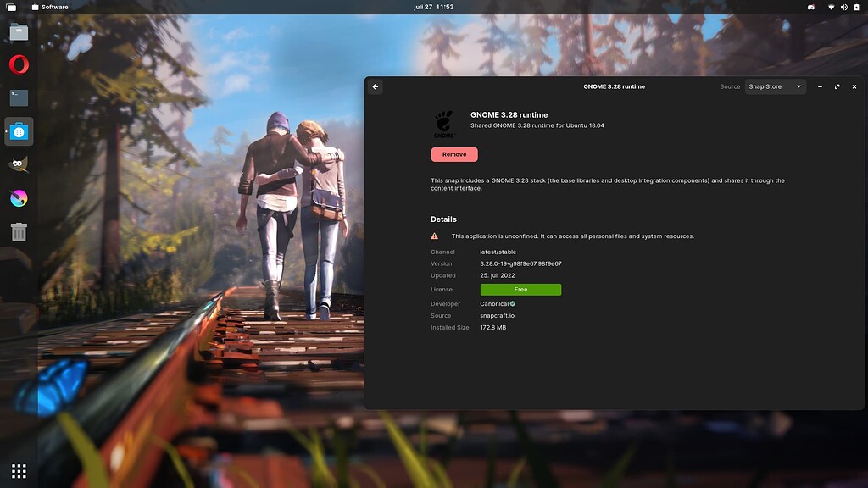This screenshot has height=488, width=868.
Task: Click the verified checkmark beside Canonical
Action: [513, 303]
